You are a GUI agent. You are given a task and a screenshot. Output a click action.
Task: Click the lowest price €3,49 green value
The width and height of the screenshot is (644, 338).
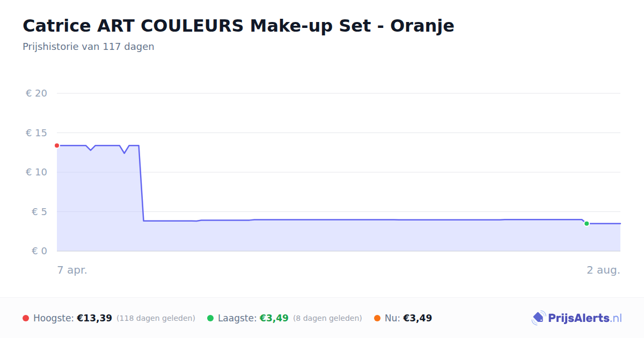[x=274, y=318]
